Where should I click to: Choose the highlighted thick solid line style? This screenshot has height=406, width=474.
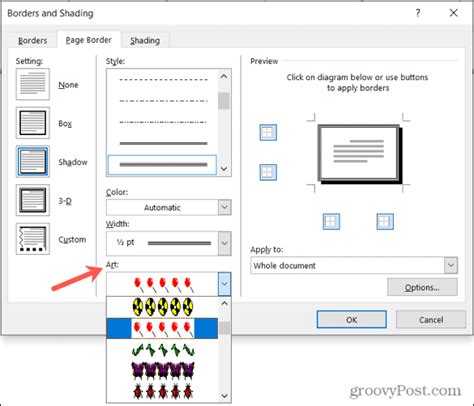tap(162, 165)
